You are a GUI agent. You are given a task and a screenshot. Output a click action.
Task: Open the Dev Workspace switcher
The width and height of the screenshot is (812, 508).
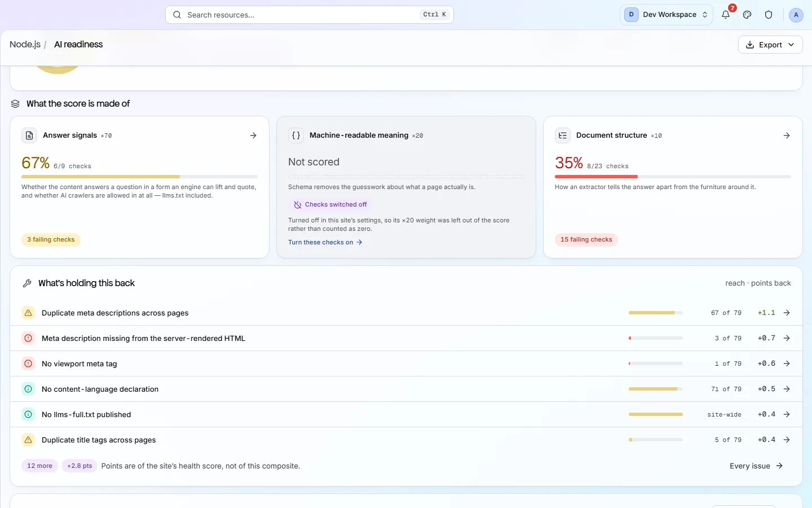coord(667,15)
